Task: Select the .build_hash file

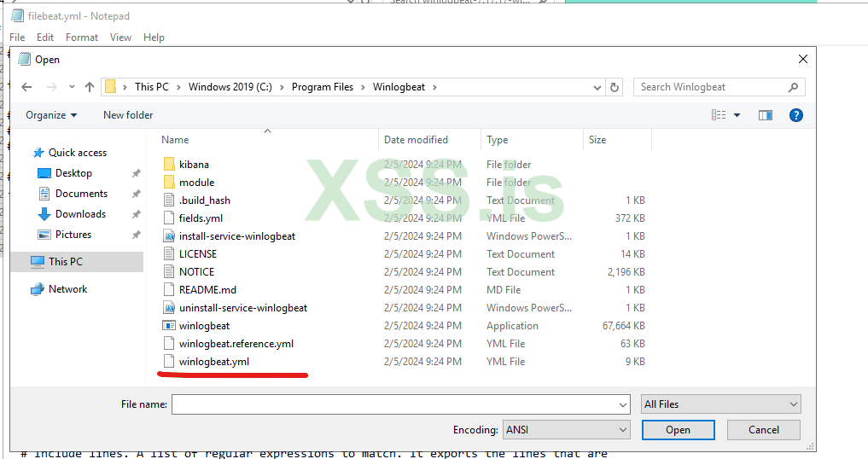Action: (204, 200)
